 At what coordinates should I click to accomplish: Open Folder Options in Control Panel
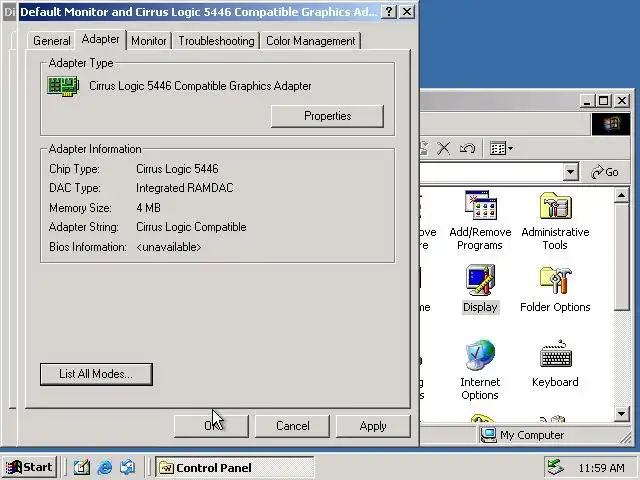pyautogui.click(x=555, y=289)
